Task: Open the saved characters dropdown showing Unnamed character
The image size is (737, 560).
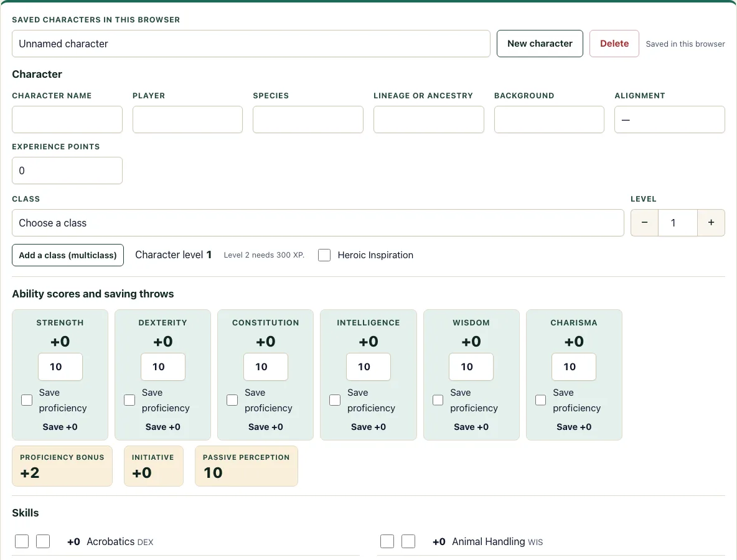Action: pyautogui.click(x=251, y=44)
